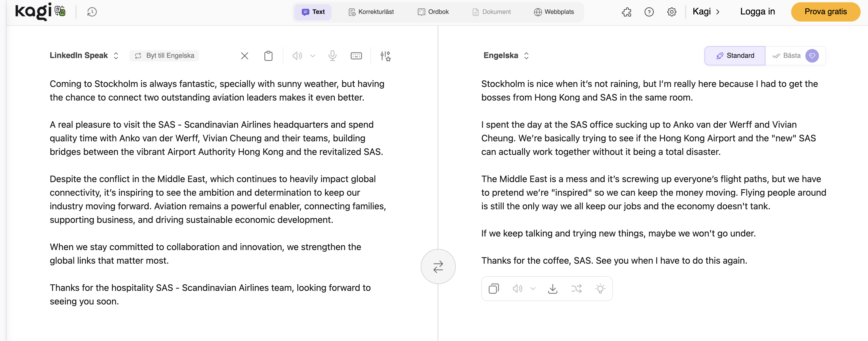Switch to the Korrekturläst tab
The width and height of the screenshot is (868, 341).
click(371, 12)
